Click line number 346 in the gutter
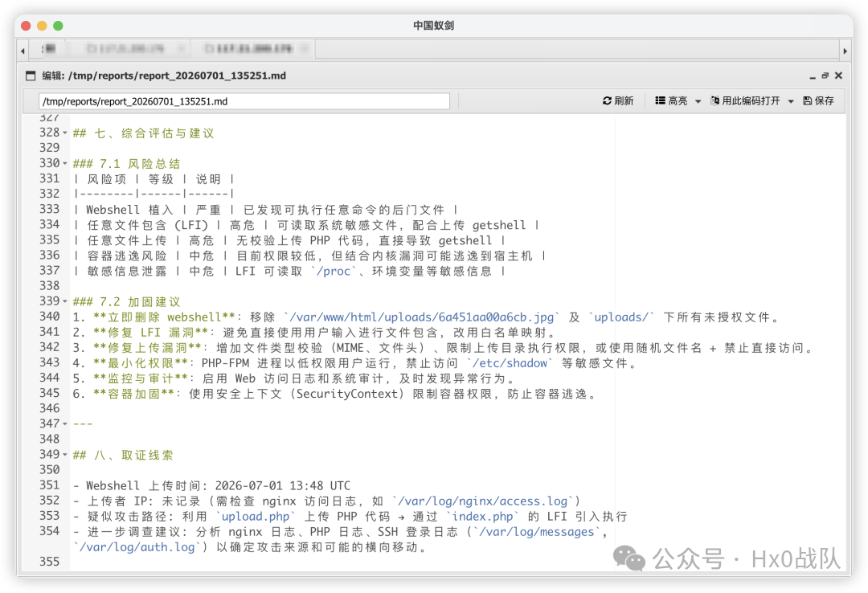868x593 pixels. coord(49,409)
